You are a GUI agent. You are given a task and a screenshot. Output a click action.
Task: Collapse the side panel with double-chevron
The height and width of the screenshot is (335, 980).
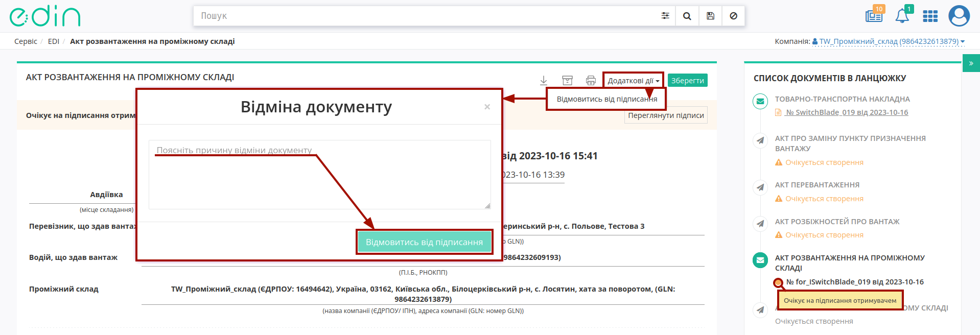971,63
